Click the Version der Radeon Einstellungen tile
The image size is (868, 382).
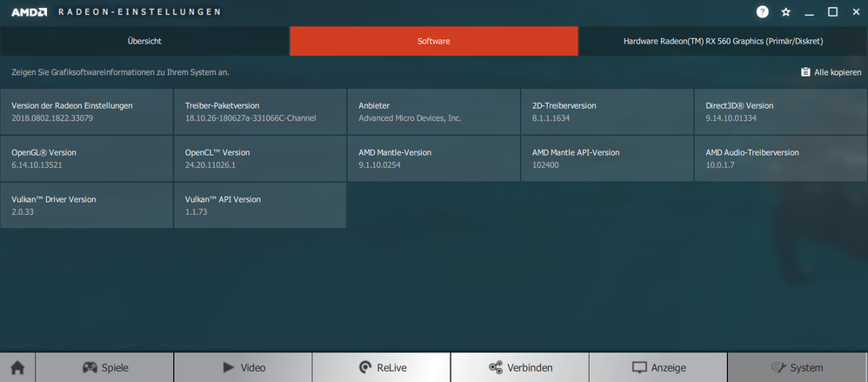(x=87, y=111)
